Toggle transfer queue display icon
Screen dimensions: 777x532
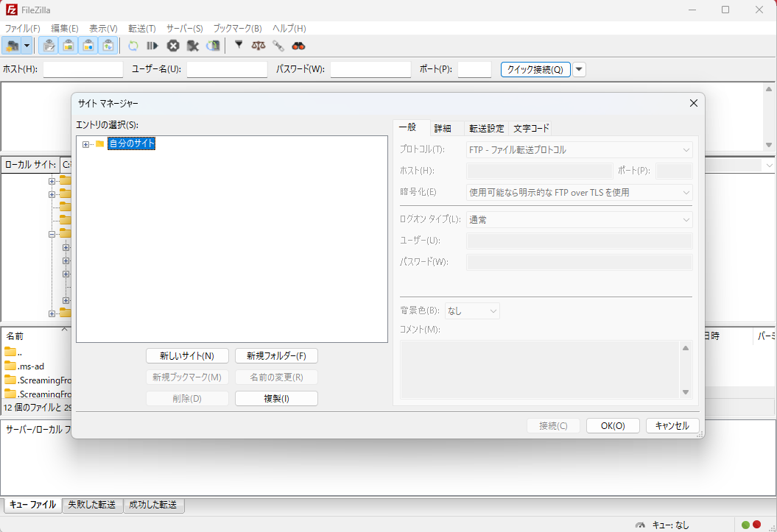(x=108, y=46)
